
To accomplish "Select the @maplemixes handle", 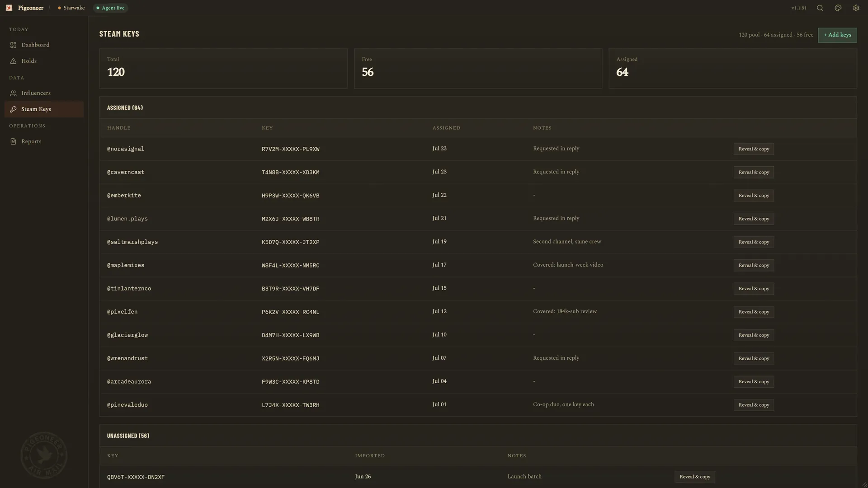I will pos(126,265).
